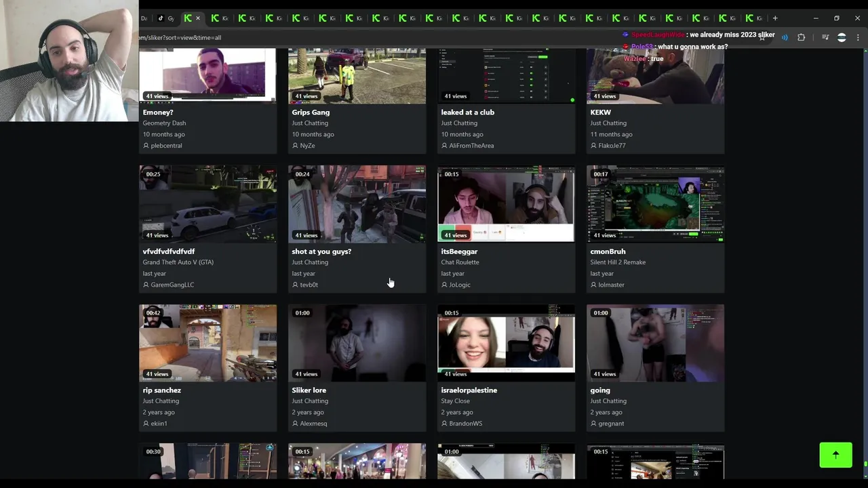Switch to the TikTok tab labeled Gy
The width and height of the screenshot is (868, 488).
pos(166,18)
